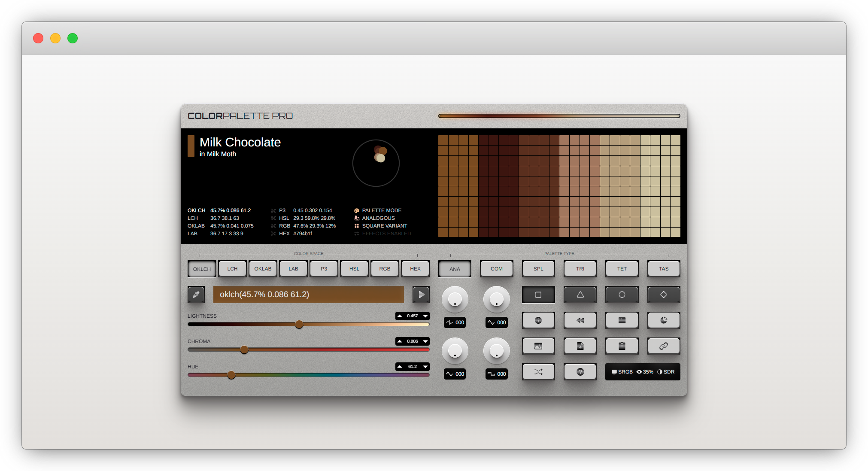Click the hue slider handle

coord(231,375)
